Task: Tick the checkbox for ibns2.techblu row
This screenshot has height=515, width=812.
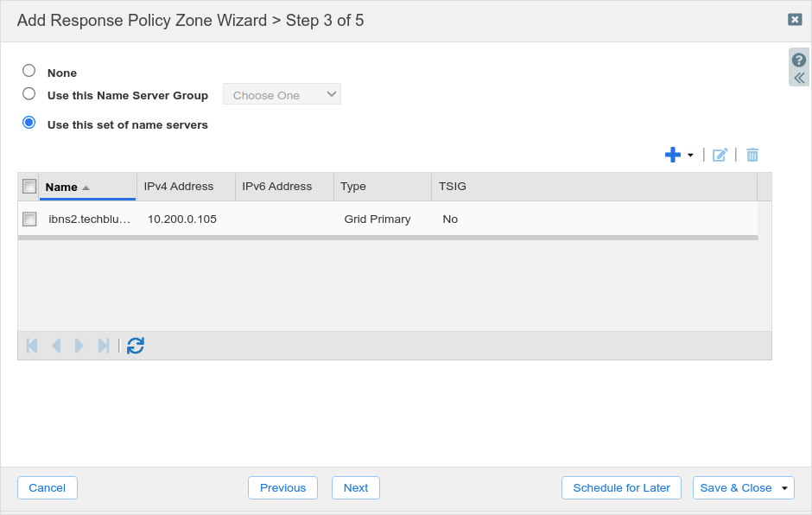Action: point(29,219)
